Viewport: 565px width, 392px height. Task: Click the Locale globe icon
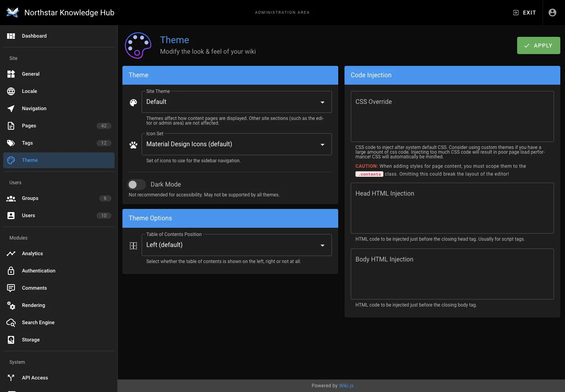pyautogui.click(x=11, y=91)
